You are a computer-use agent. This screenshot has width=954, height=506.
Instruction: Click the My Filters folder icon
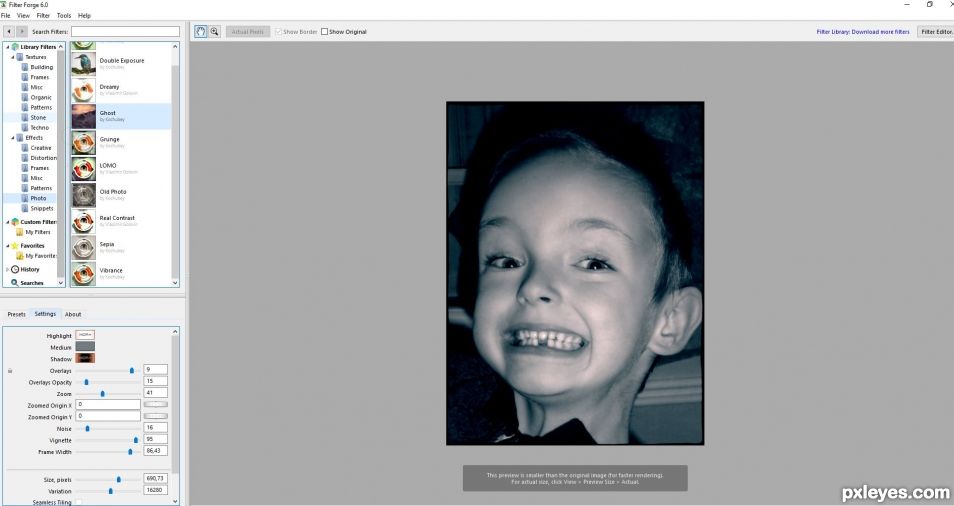[x=20, y=232]
